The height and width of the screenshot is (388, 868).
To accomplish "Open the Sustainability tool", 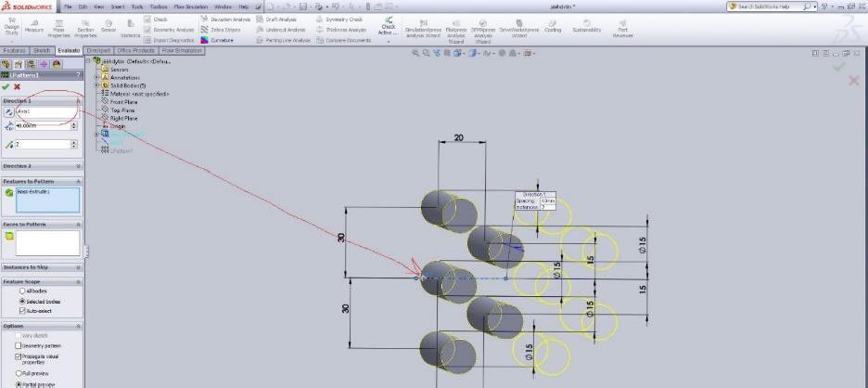I will tap(586, 27).
